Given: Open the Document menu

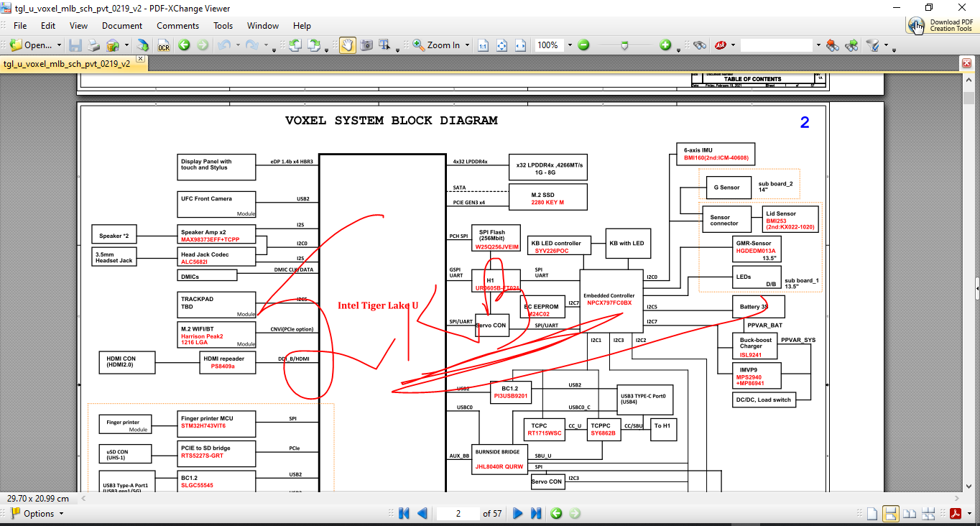Looking at the screenshot, I should (x=122, y=25).
